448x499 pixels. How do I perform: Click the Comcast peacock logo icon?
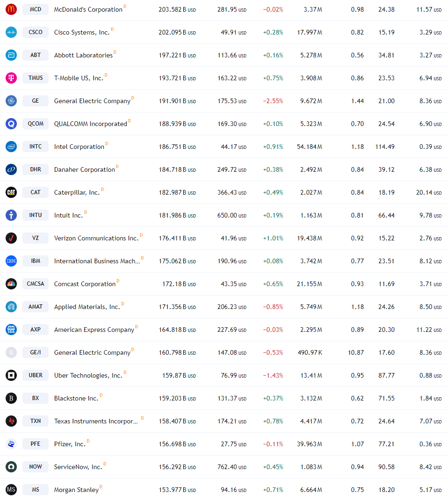pos(11,283)
